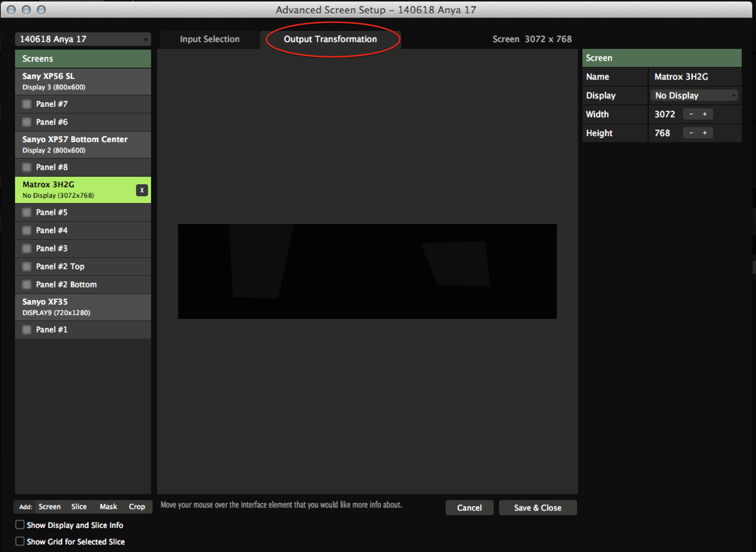
Task: Decrease Width with minus stepper
Action: [691, 114]
